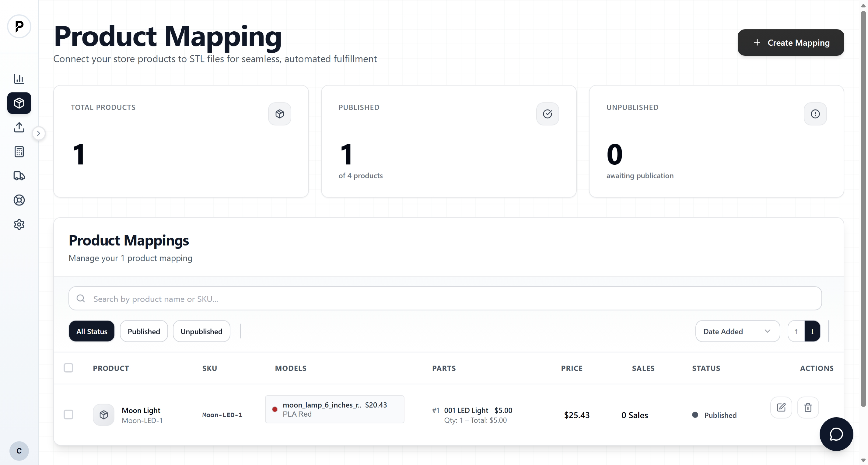This screenshot has width=868, height=465.
Task: Open the delivery truck sidebar icon
Action: click(19, 176)
